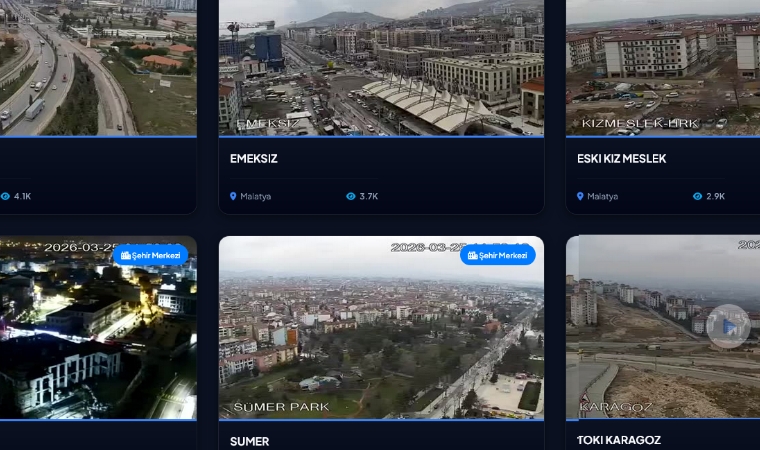Click the play button on TOKI KARAGOZ video
This screenshot has width=760, height=450.
728,326
